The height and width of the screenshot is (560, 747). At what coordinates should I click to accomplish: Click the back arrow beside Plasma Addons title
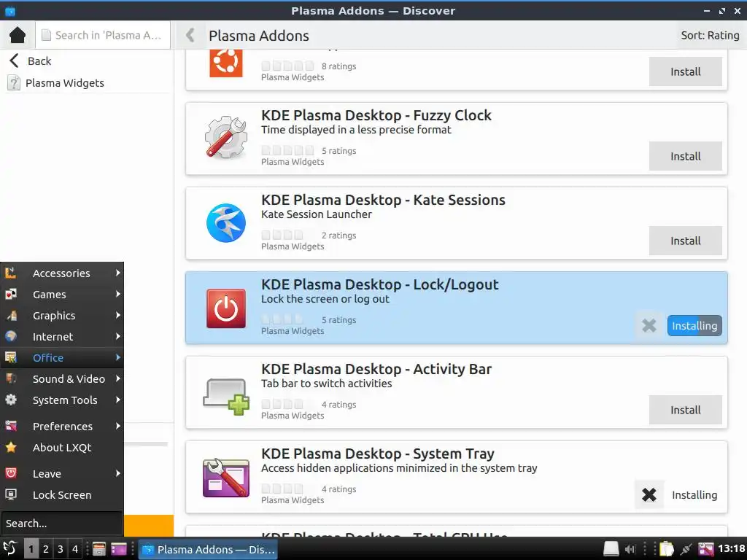(190, 35)
